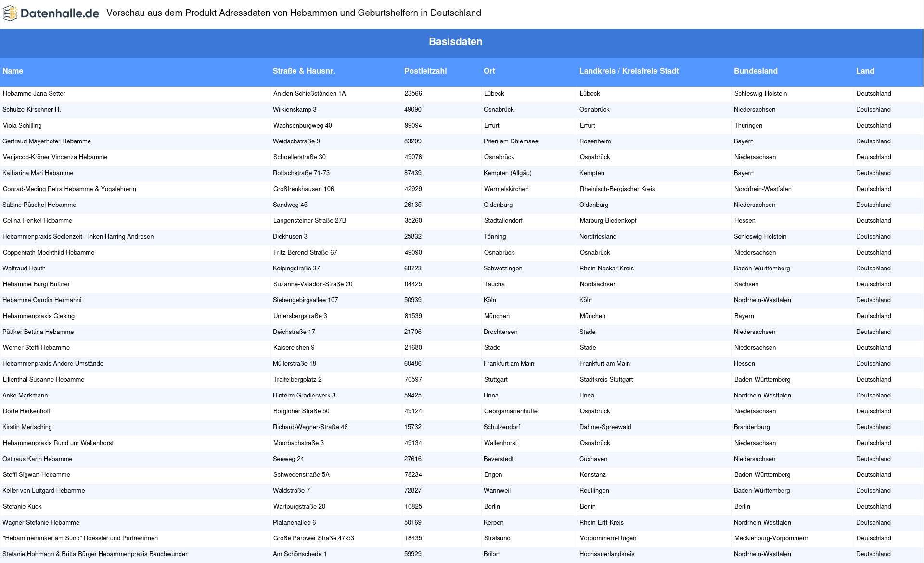Click postal code 59929
924x563 pixels.
(x=413, y=554)
